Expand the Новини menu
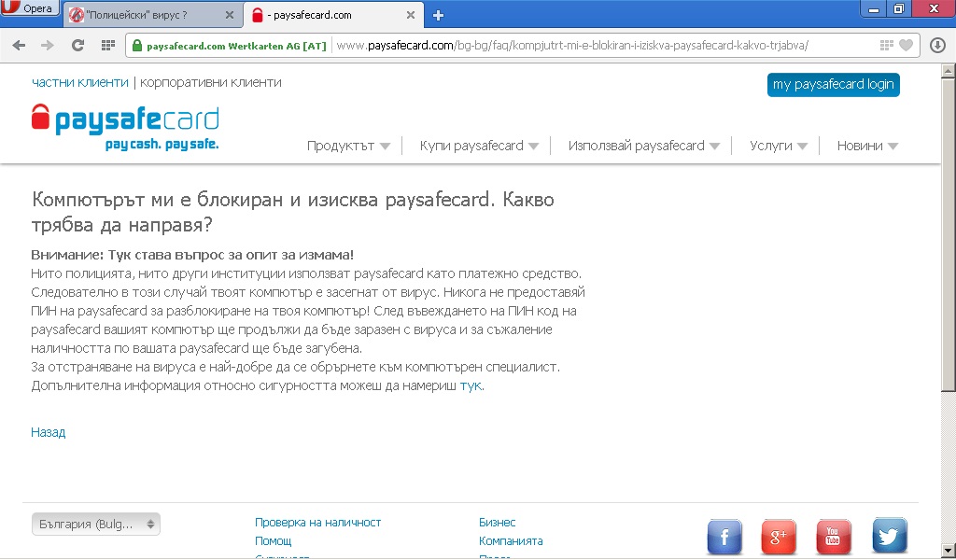This screenshot has width=956, height=560. pos(867,146)
